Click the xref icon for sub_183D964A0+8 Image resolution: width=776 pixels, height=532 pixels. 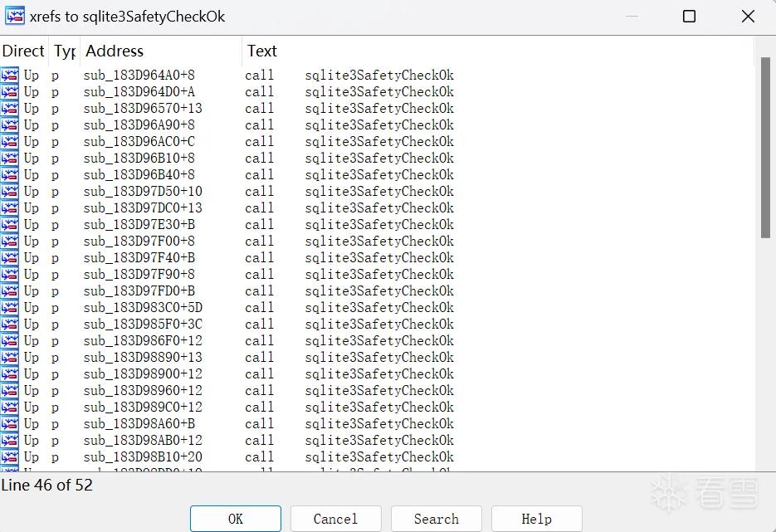pyautogui.click(x=10, y=76)
